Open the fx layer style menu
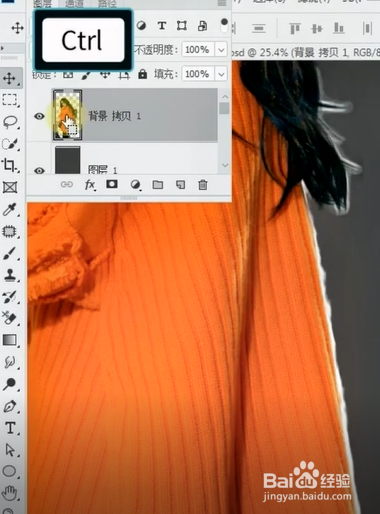This screenshot has height=514, width=380. click(90, 184)
